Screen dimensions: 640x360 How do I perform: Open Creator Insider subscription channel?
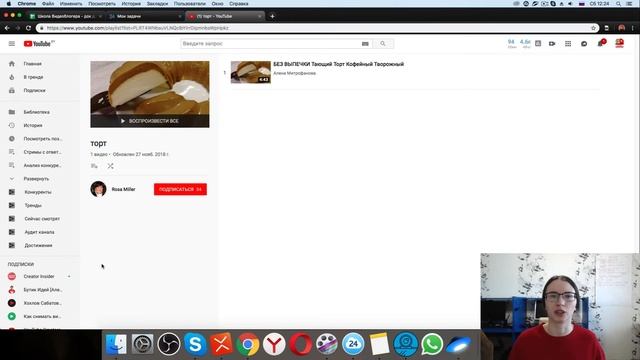tap(40, 276)
